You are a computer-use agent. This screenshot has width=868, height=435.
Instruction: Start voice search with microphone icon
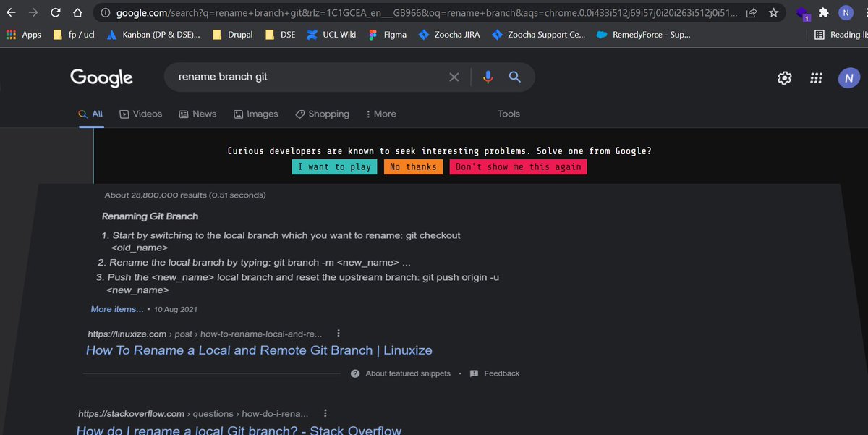(x=488, y=77)
